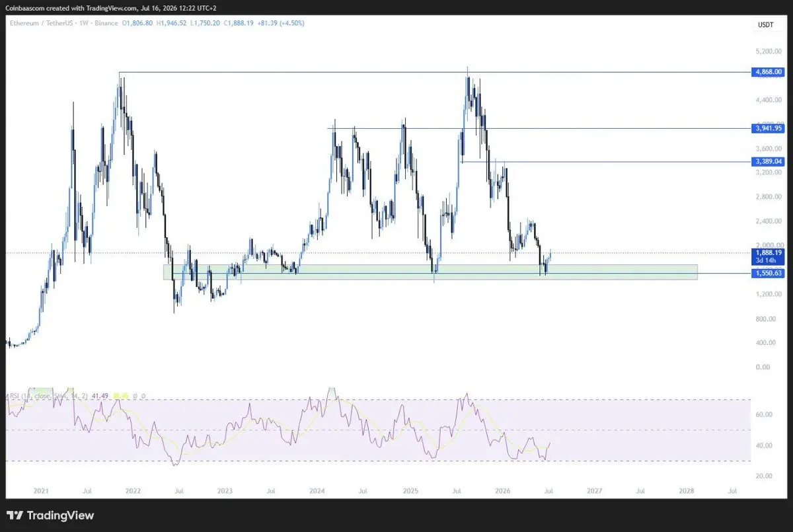Click the 3,941.95 price level label
Screen dimensions: 793x532
point(767,128)
